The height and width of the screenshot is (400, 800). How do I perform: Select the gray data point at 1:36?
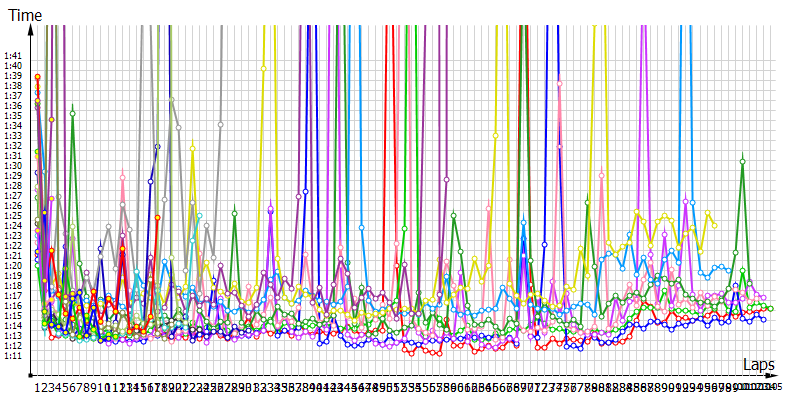pyautogui.click(x=171, y=99)
